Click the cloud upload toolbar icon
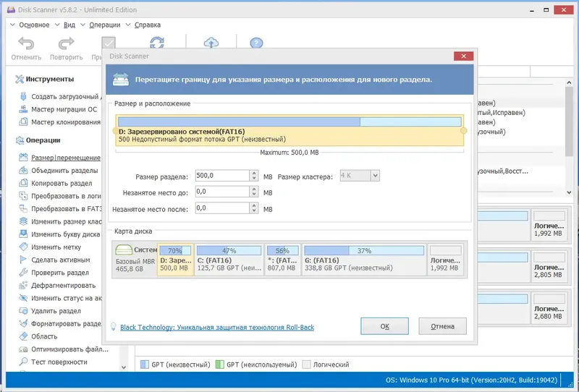The height and width of the screenshot is (392, 579). click(x=211, y=43)
